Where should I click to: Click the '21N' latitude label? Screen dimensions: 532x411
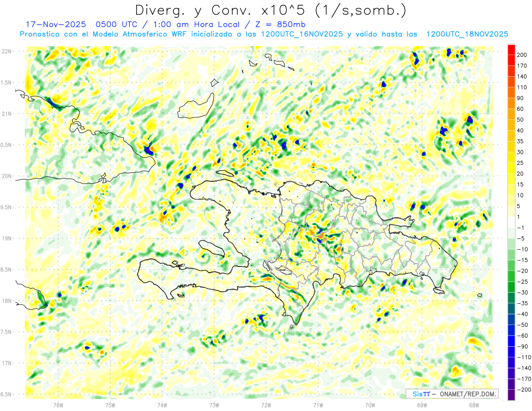pyautogui.click(x=7, y=114)
